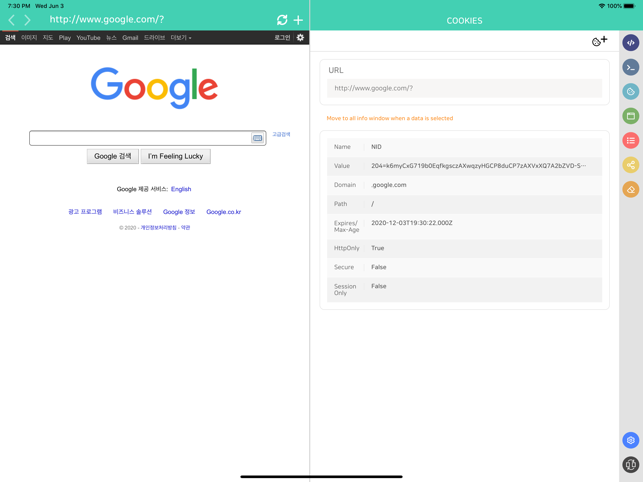Switch Google language to English
643x482 pixels.
point(181,189)
